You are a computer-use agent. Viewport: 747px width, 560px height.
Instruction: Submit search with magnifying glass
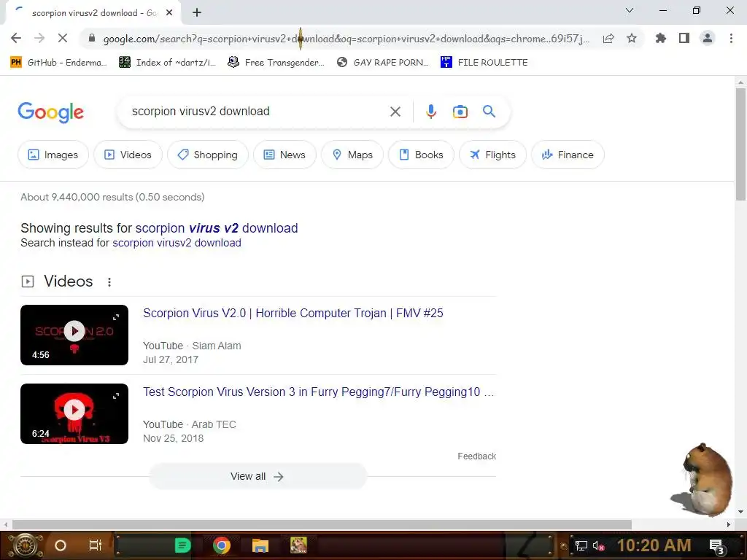click(x=489, y=112)
